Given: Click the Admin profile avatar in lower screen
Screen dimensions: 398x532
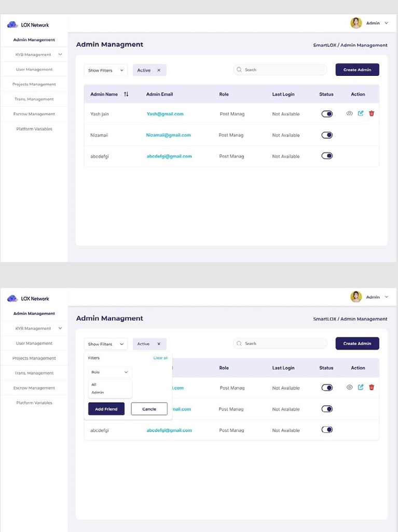Looking at the screenshot, I should pyautogui.click(x=356, y=297).
